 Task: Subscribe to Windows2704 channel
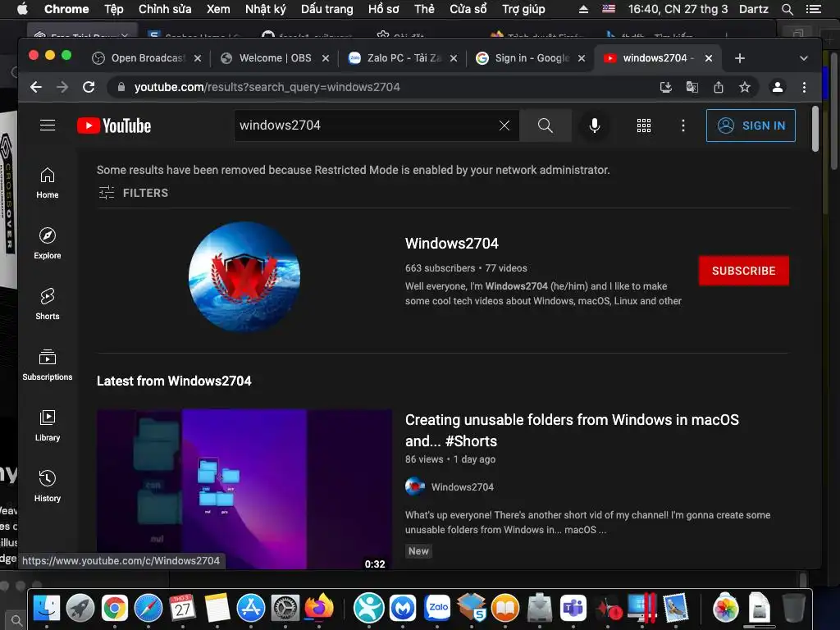coord(743,271)
